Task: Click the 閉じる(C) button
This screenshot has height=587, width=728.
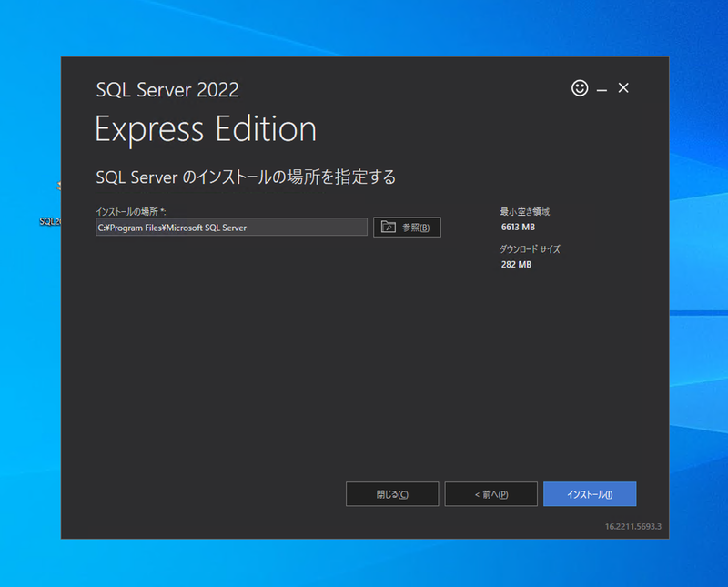Action: click(392, 494)
